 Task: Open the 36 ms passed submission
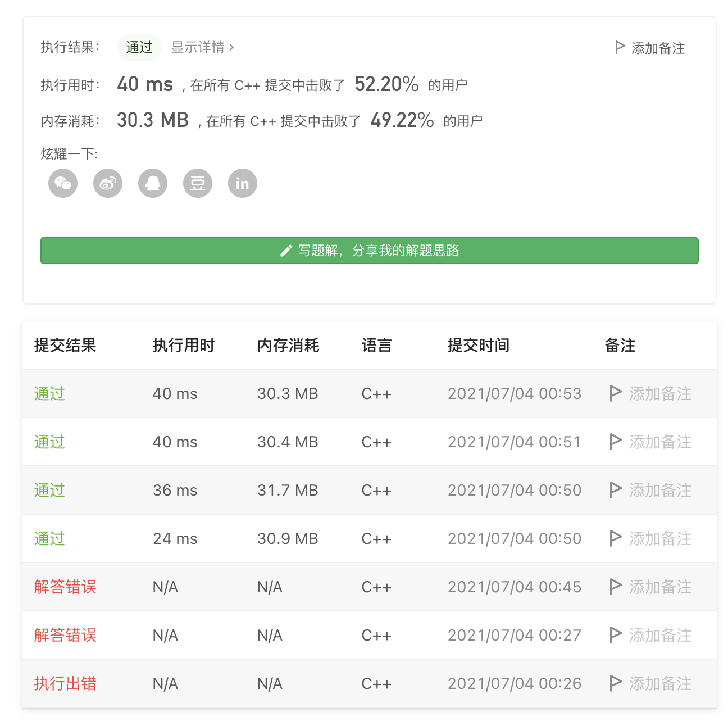(49, 490)
